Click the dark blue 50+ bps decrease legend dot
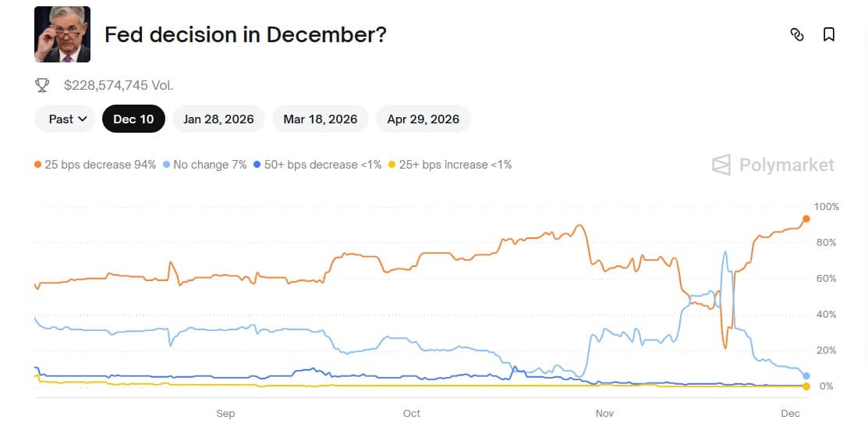 (257, 165)
